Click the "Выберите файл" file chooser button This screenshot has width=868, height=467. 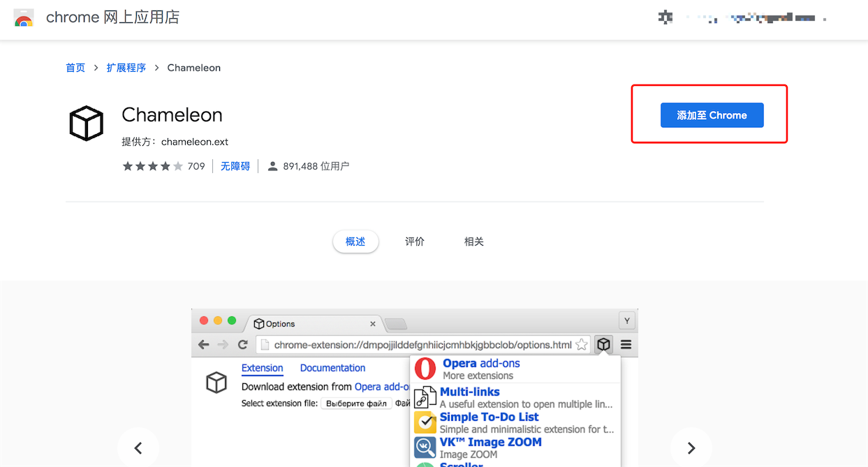pos(357,403)
